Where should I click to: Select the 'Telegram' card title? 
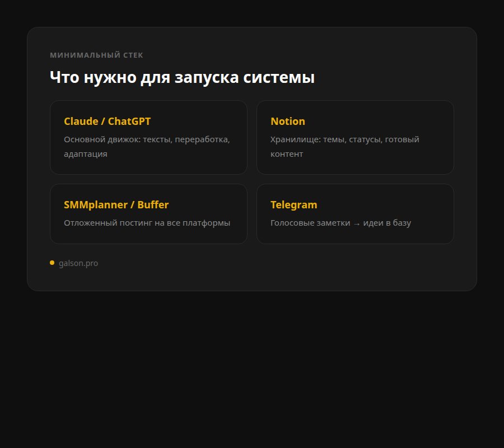[x=294, y=205]
